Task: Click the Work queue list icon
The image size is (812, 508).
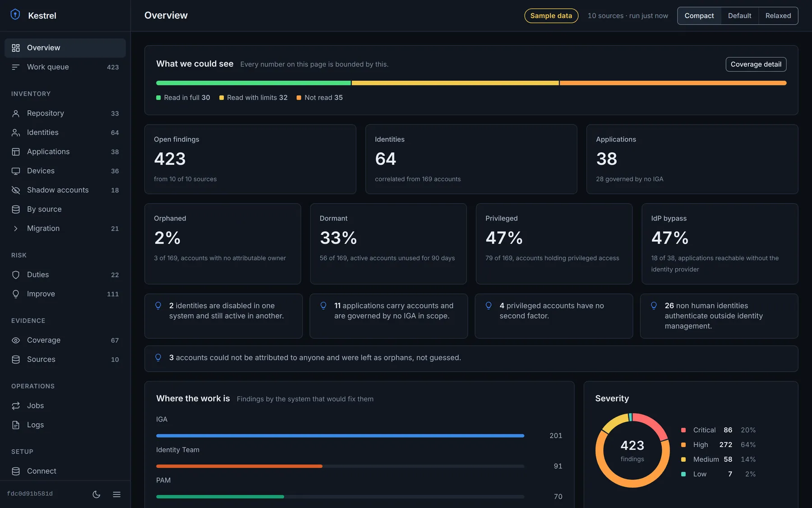Action: click(x=16, y=67)
